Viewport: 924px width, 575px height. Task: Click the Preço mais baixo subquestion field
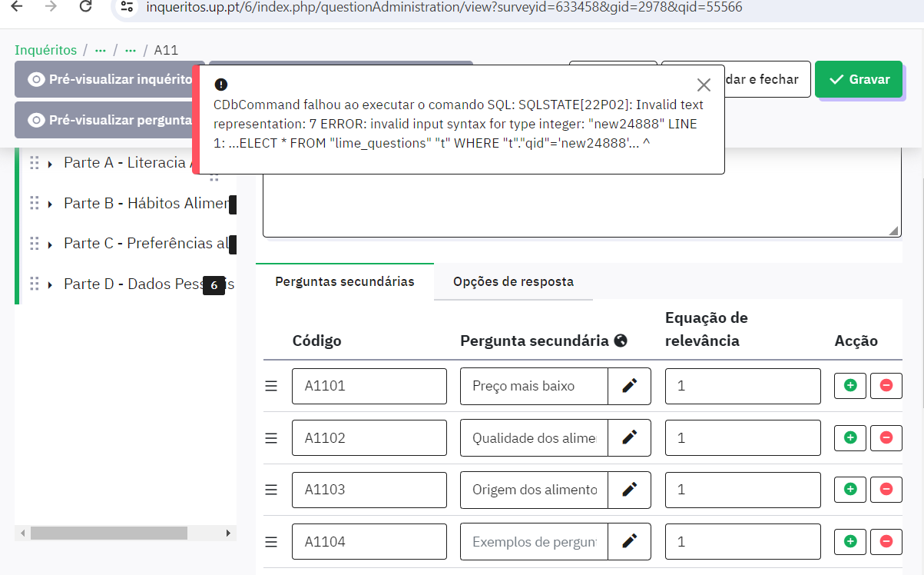535,386
